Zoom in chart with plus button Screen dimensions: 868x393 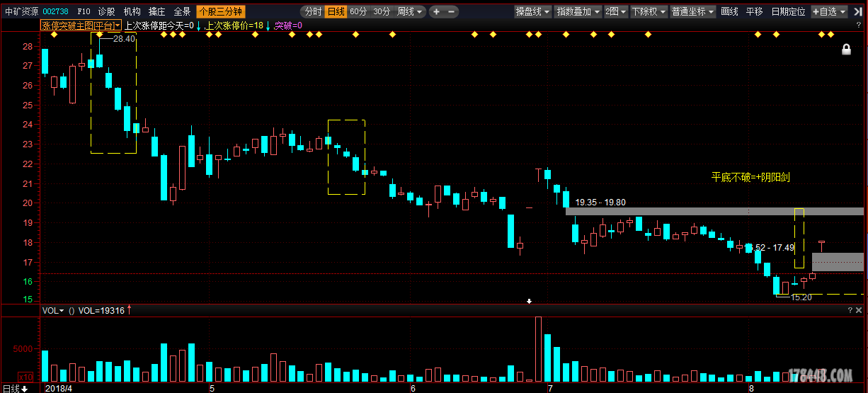pos(437,12)
